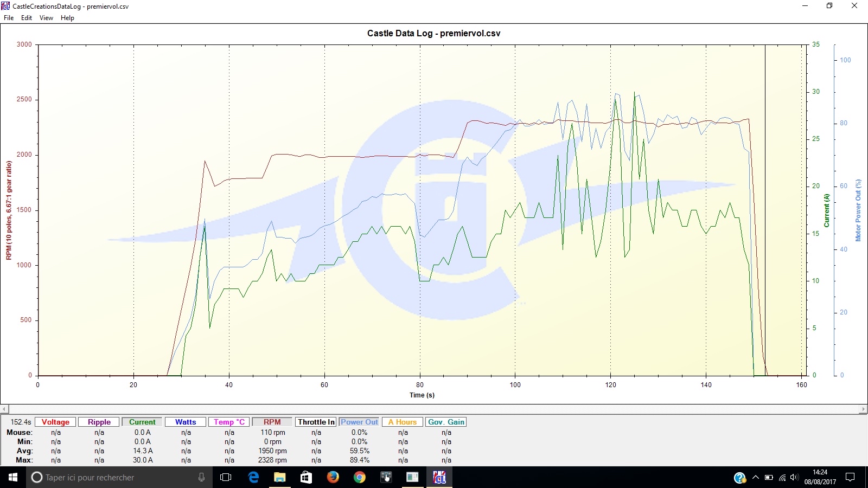Open the Help menu
Screen dimensions: 868x488
coord(67,18)
